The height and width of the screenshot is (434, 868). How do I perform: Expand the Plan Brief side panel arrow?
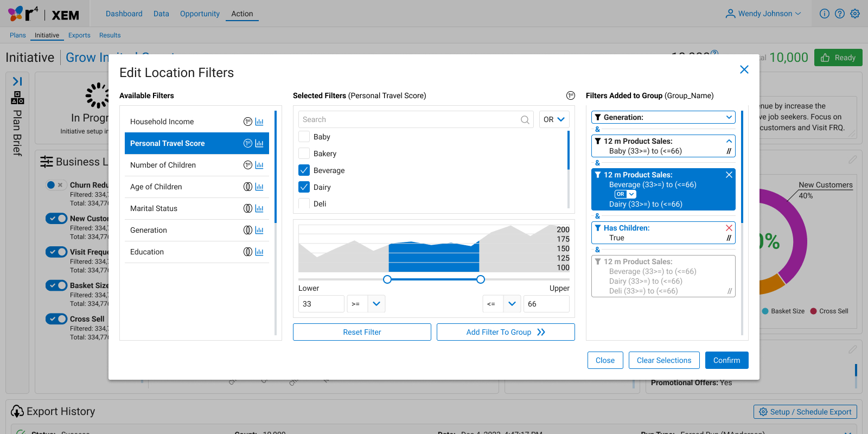(17, 81)
